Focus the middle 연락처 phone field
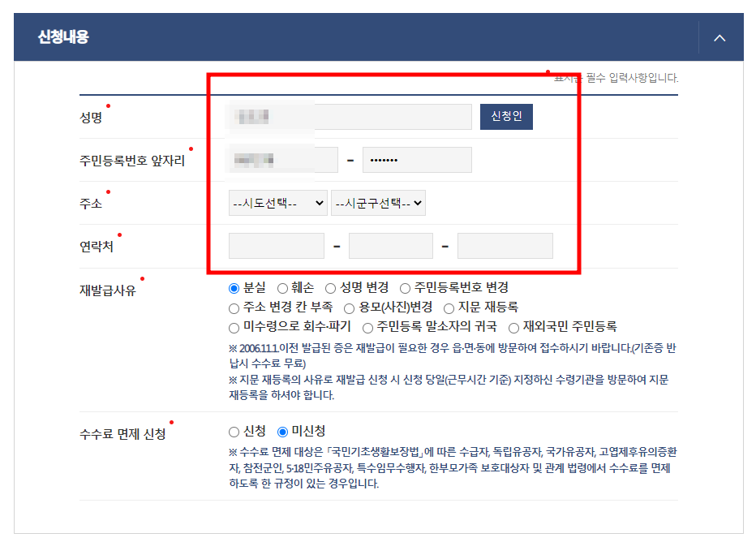Image resolution: width=756 pixels, height=542 pixels. tap(391, 246)
